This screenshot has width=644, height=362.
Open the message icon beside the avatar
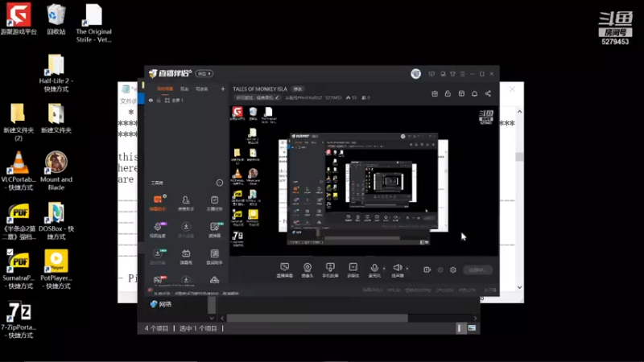click(431, 74)
